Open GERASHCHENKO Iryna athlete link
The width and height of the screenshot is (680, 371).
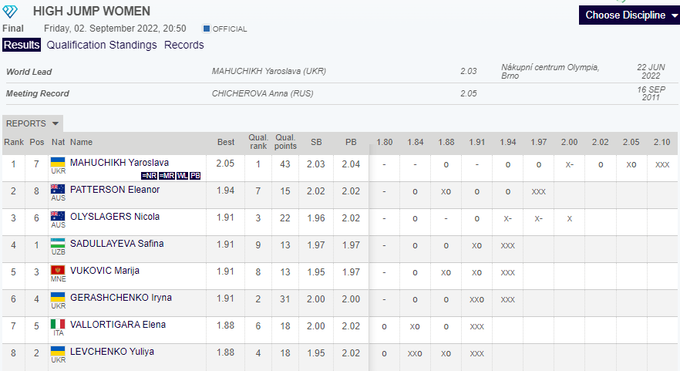(121, 298)
